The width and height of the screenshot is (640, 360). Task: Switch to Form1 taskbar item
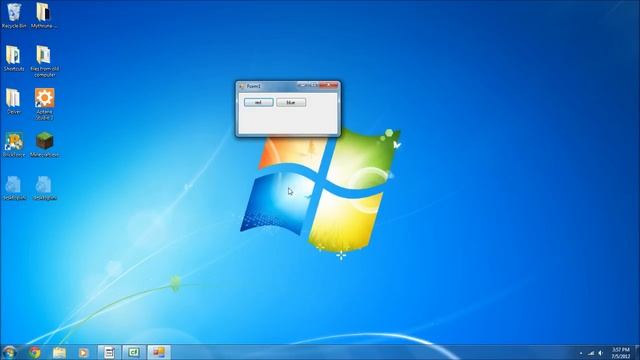(x=159, y=352)
